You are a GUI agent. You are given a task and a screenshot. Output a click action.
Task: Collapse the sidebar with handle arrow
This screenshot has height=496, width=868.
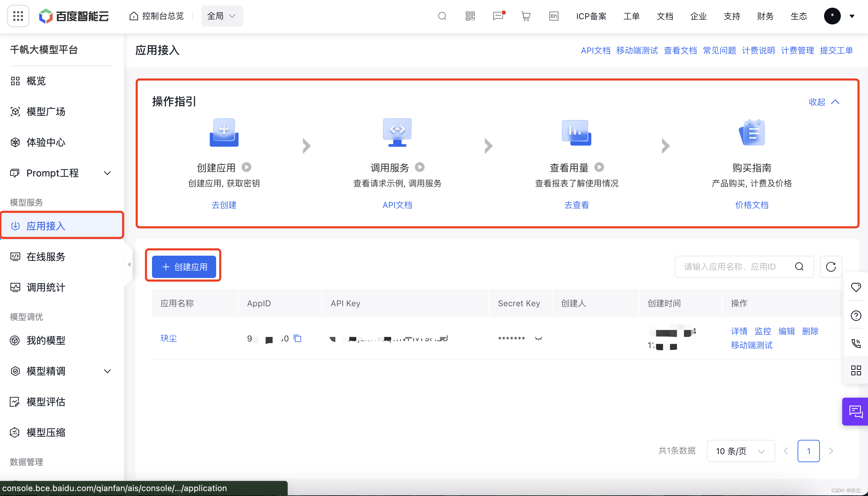(x=129, y=264)
